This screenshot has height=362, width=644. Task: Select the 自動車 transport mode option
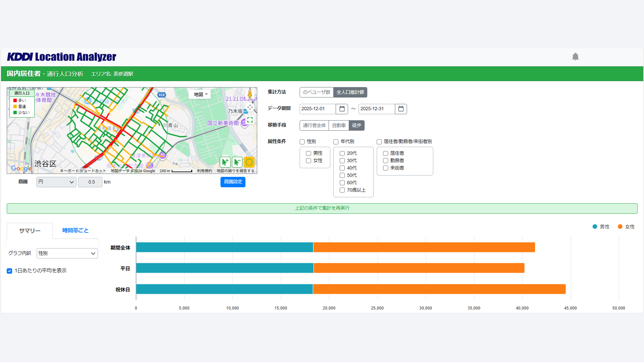[339, 125]
